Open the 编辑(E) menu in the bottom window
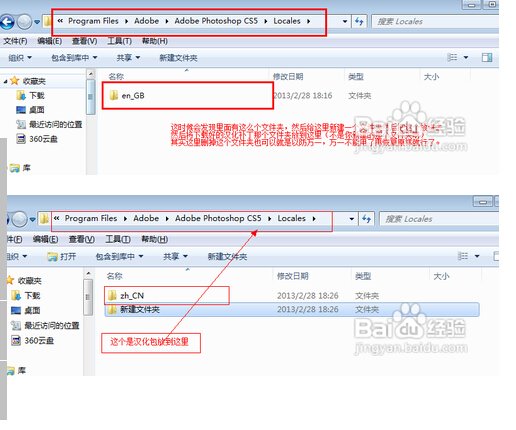This screenshot has height=430, width=516. point(46,239)
